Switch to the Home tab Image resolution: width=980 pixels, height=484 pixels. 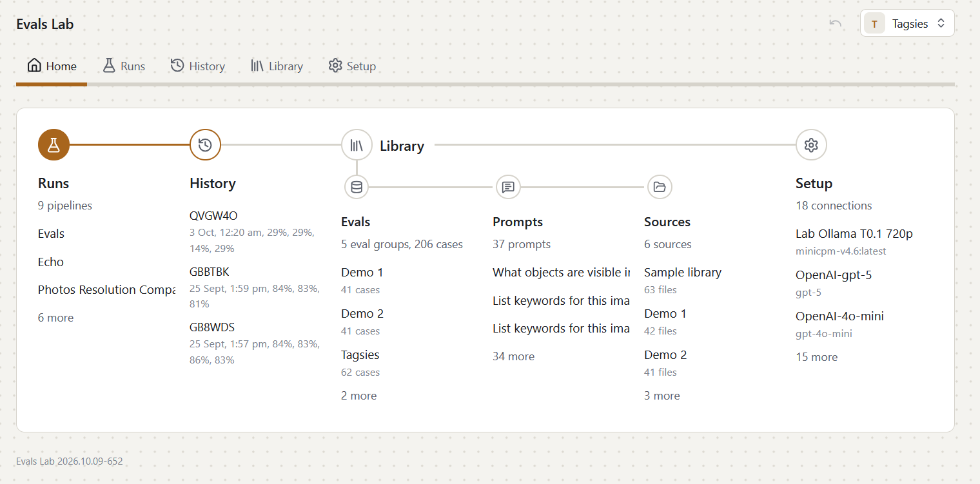[x=52, y=66]
